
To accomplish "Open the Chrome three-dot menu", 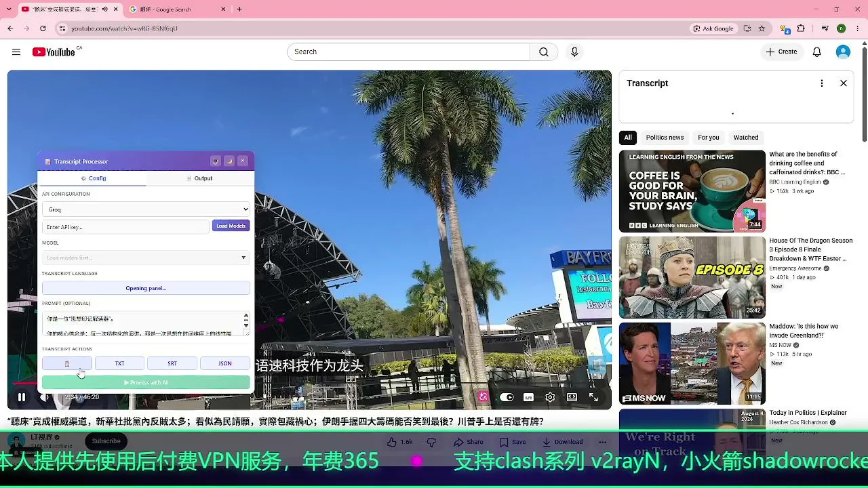I will (856, 28).
